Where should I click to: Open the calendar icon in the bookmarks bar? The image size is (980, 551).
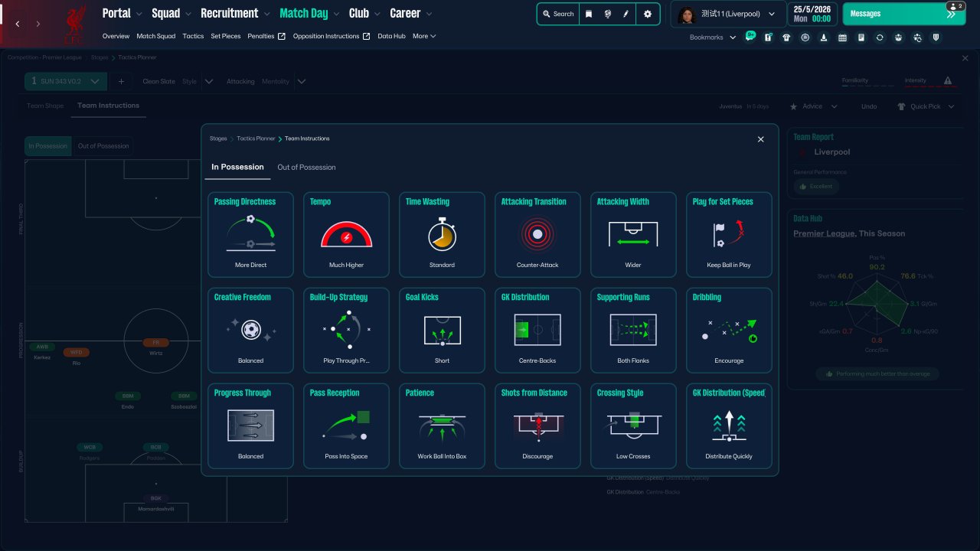(842, 37)
